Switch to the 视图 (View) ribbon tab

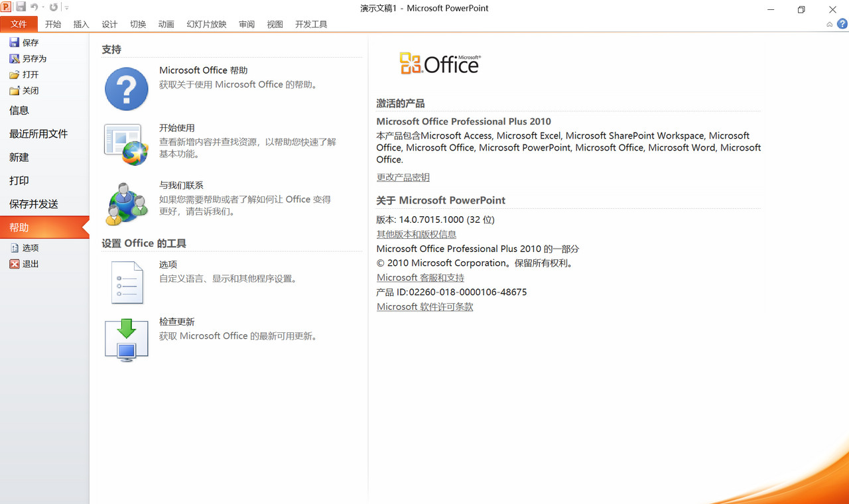tap(275, 25)
